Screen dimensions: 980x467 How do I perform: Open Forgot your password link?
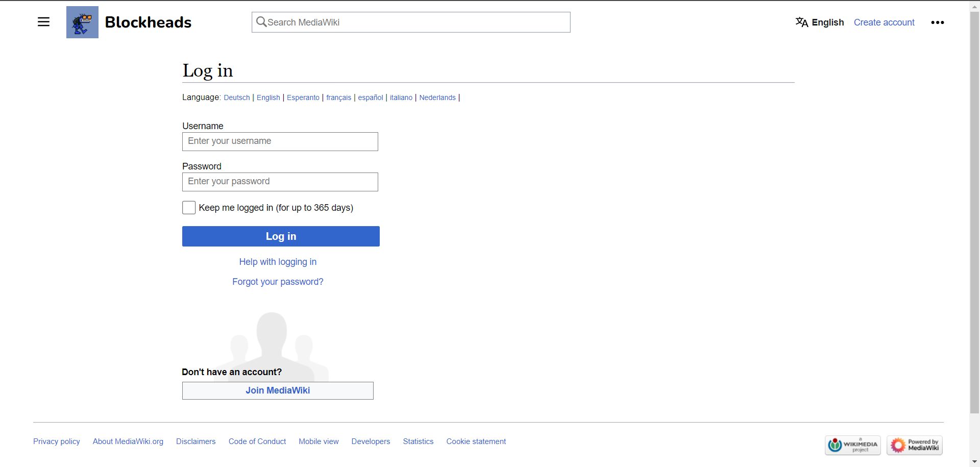pos(278,282)
